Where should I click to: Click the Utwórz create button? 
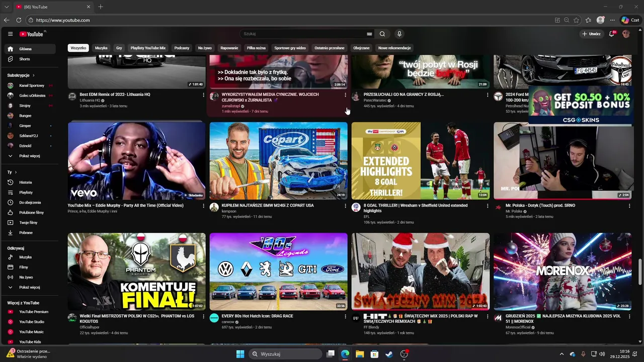tap(591, 34)
